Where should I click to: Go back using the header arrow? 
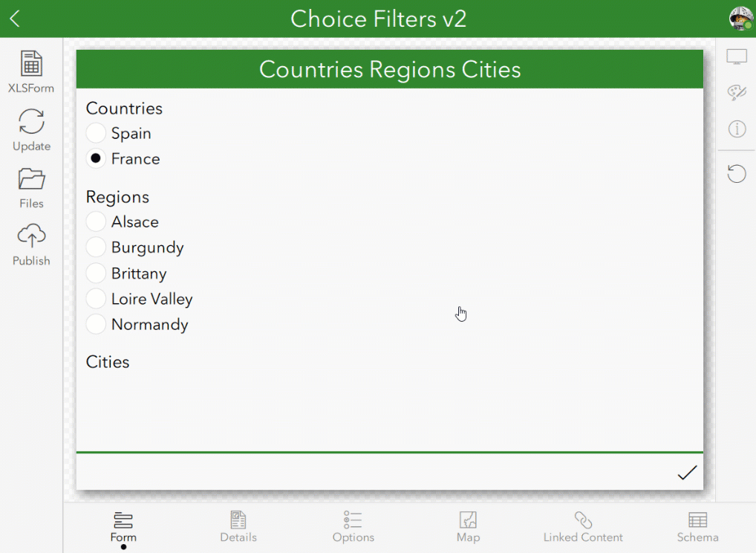15,19
